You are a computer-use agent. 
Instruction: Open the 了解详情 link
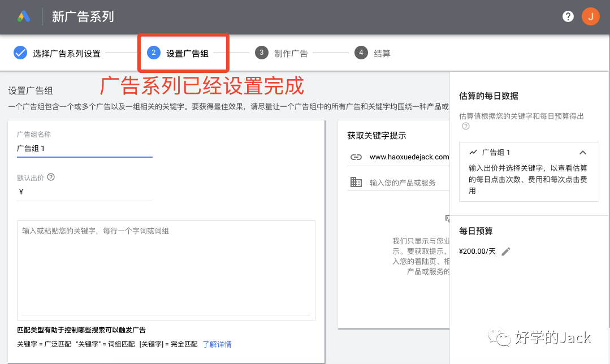click(x=217, y=344)
